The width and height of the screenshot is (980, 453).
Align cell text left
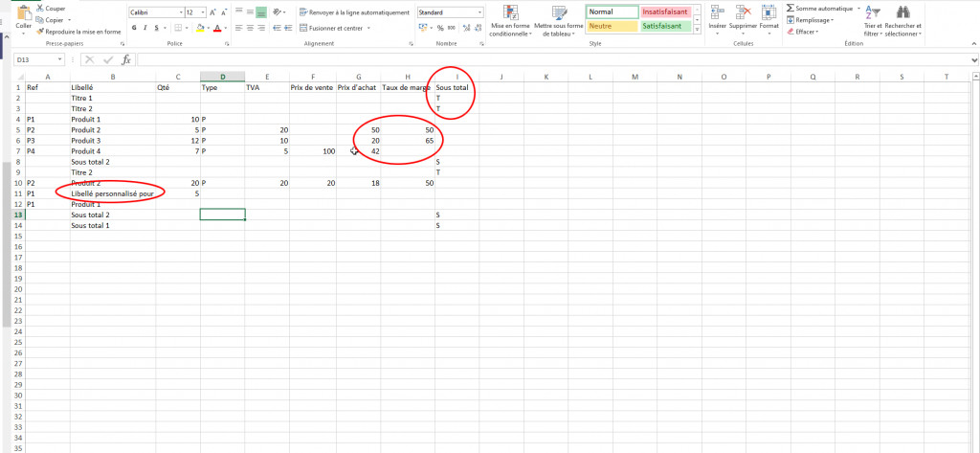(x=238, y=28)
